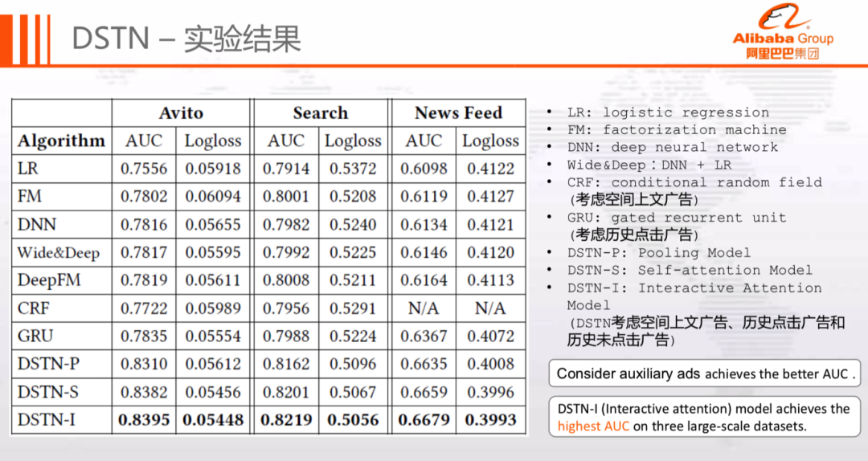The height and width of the screenshot is (461, 868).
Task: Click the cell value 0.8008
Action: (285, 280)
